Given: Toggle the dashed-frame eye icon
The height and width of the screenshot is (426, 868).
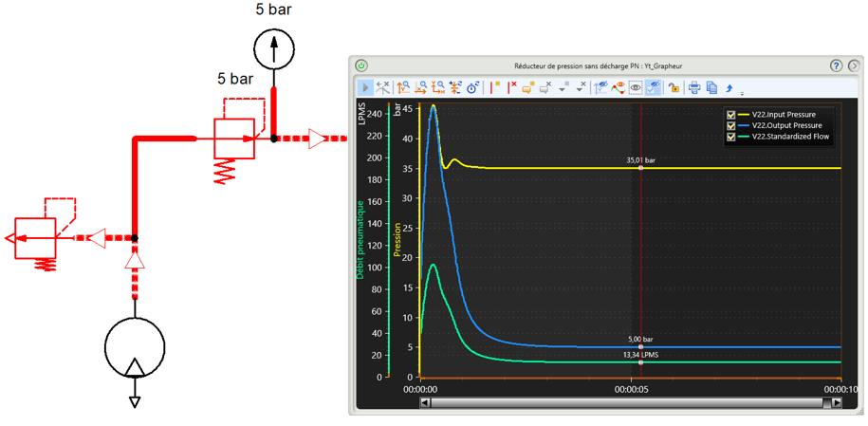Looking at the screenshot, I should pyautogui.click(x=636, y=87).
